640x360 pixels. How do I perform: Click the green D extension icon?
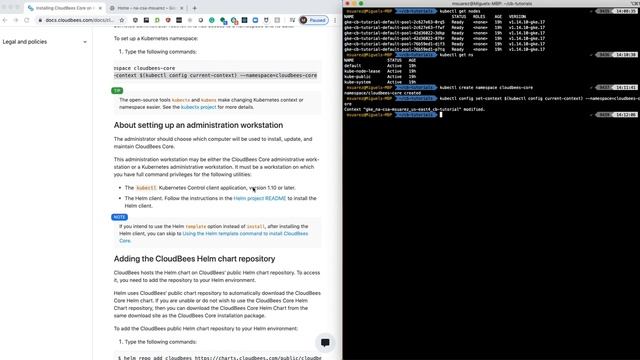pos(157,20)
